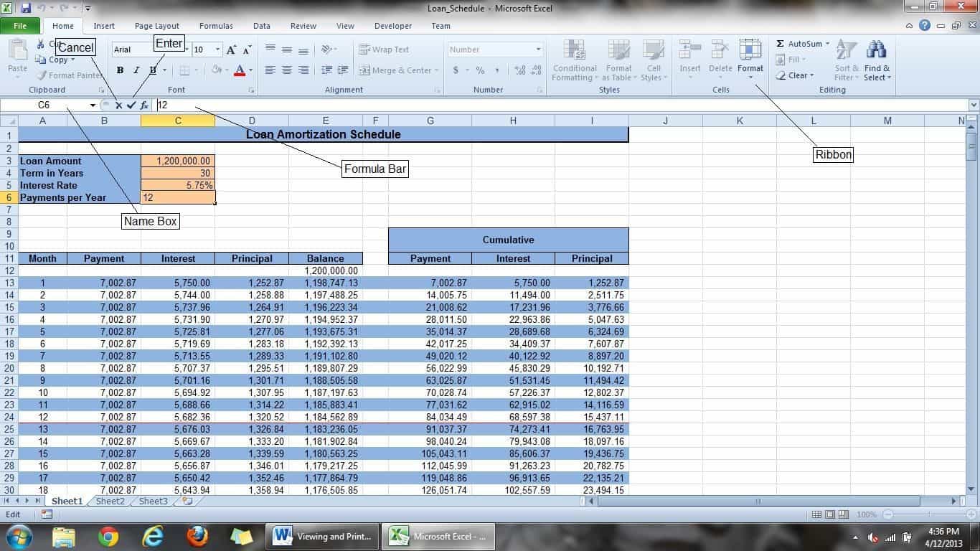Screen dimensions: 980x551
Task: Center text horizontally in the cell
Action: (x=287, y=70)
